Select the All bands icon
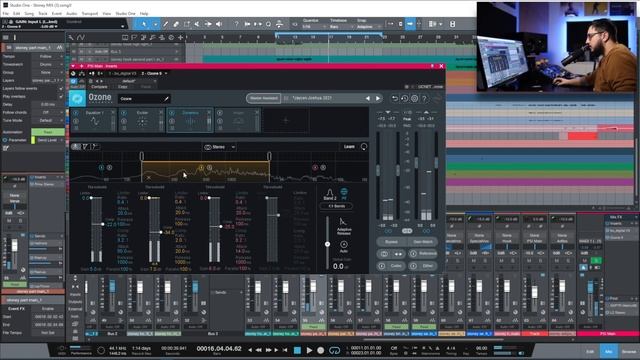The height and width of the screenshot is (360, 640). [344, 193]
